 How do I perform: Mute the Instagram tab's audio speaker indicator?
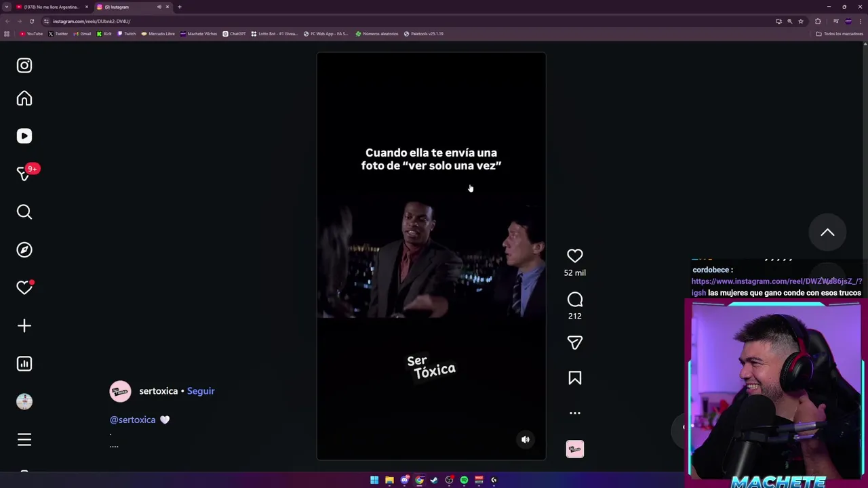coord(159,7)
